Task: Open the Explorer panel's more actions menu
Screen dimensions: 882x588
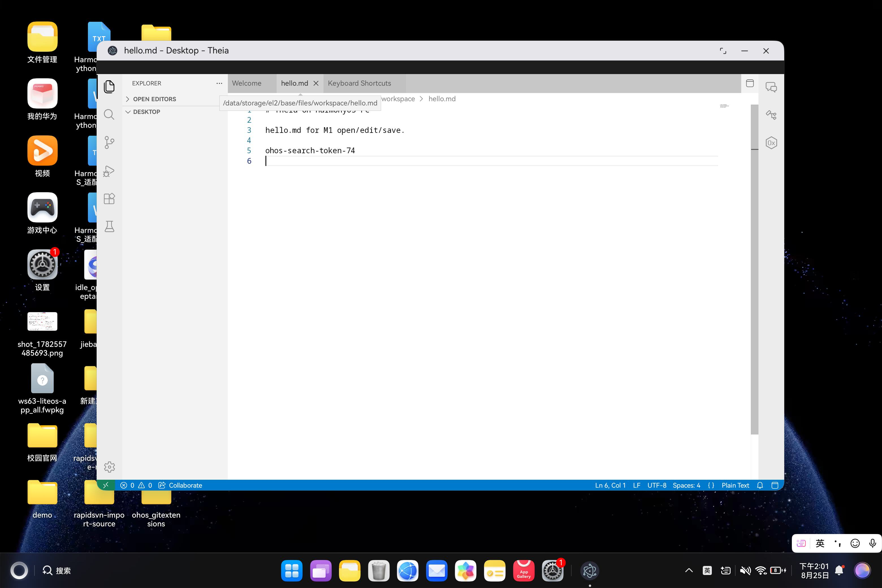Action: pyautogui.click(x=219, y=83)
